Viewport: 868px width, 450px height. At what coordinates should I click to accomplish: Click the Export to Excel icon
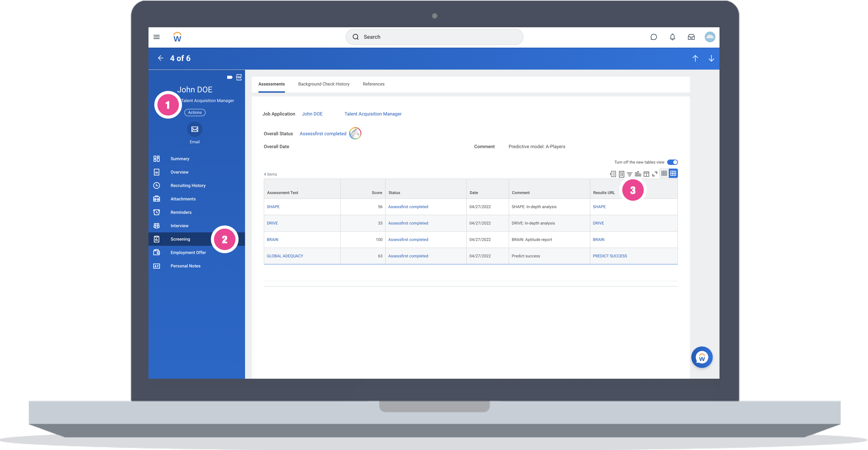(x=613, y=174)
